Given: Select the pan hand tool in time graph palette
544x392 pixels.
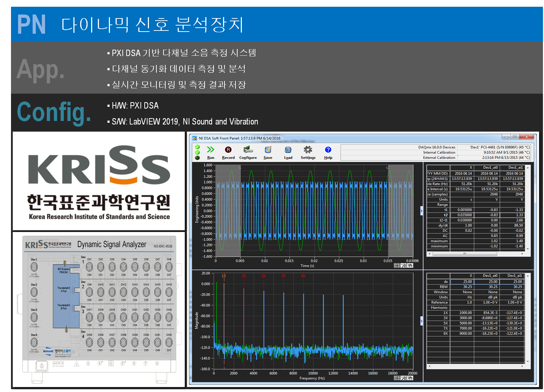Looking at the screenshot, I should tap(410, 265).
